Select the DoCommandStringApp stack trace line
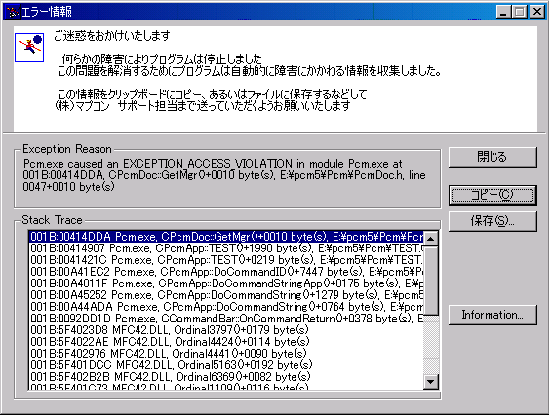549x415 pixels. point(226,283)
